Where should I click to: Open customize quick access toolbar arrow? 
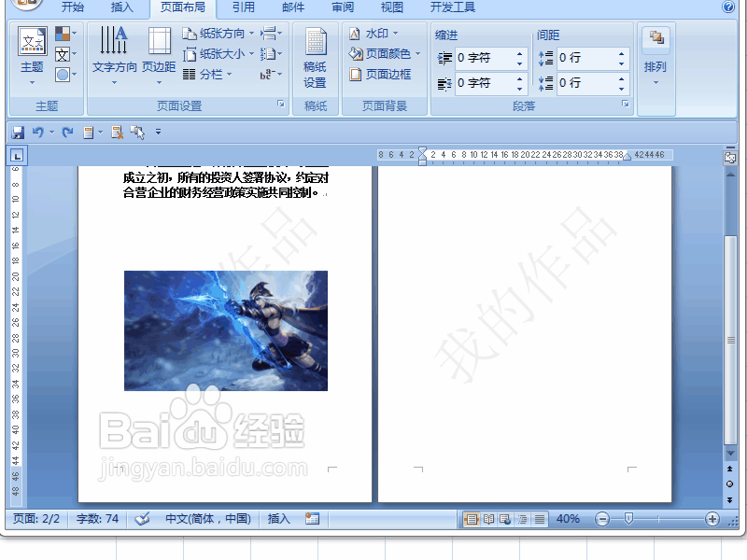(158, 133)
